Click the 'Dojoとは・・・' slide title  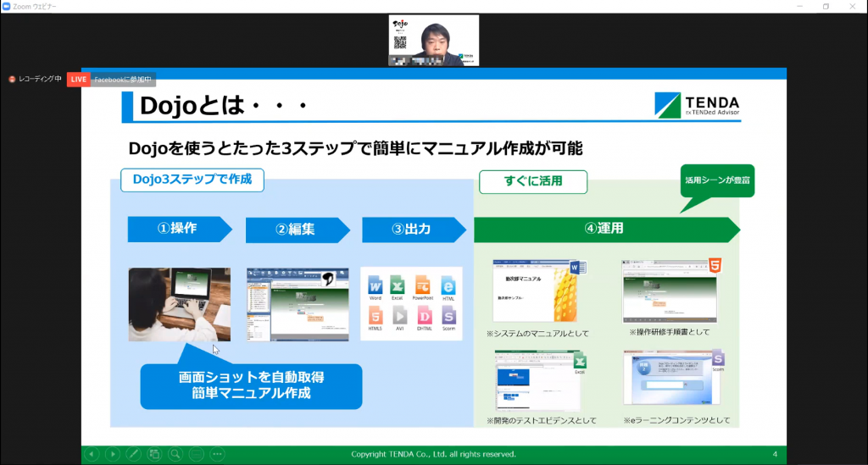(224, 106)
